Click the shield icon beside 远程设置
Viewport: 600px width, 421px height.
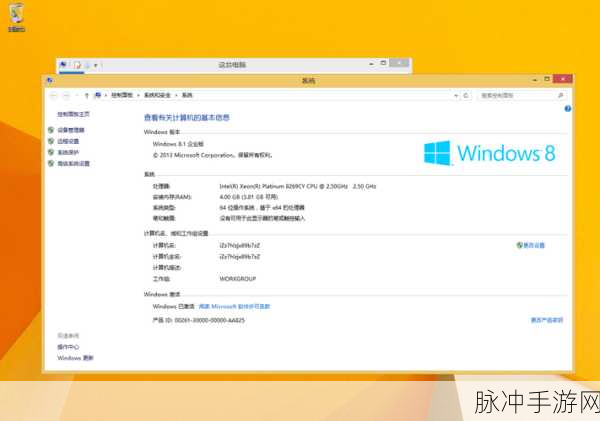tap(51, 141)
